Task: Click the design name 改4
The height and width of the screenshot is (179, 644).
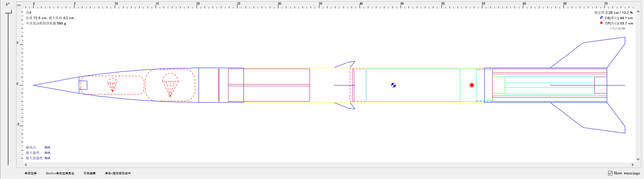Action: (29, 13)
